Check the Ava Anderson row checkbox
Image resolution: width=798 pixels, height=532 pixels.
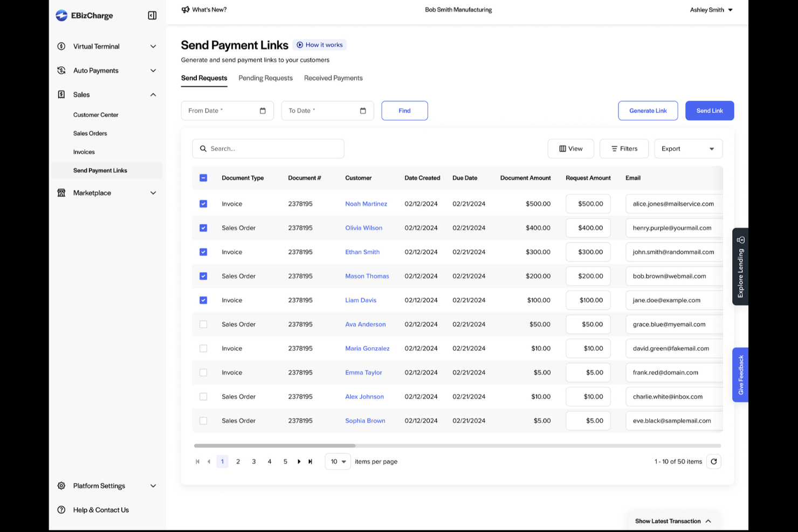203,324
